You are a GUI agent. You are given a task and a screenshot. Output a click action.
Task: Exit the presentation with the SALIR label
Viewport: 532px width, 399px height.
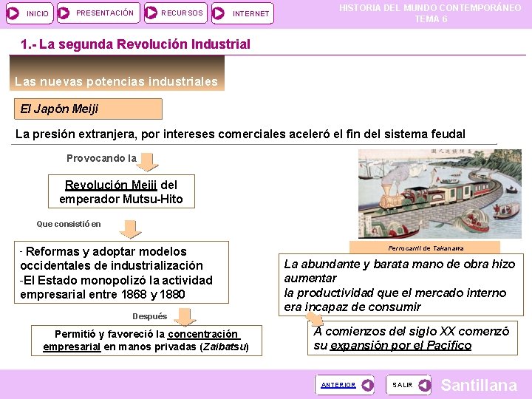point(403,385)
